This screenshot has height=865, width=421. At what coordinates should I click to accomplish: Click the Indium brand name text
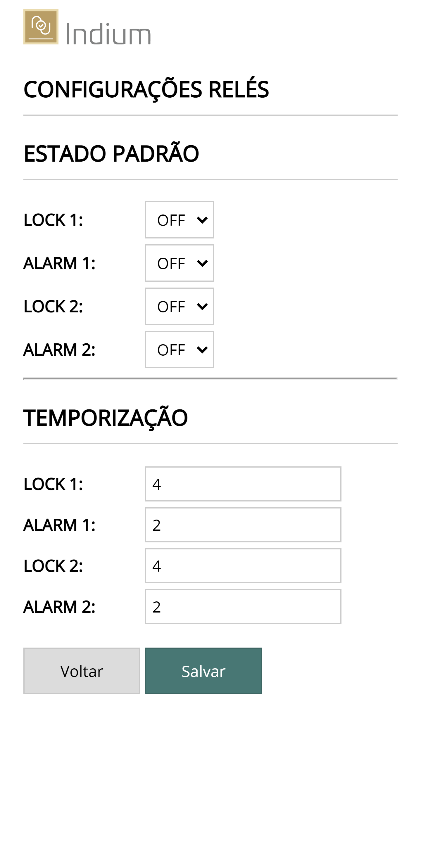108,34
